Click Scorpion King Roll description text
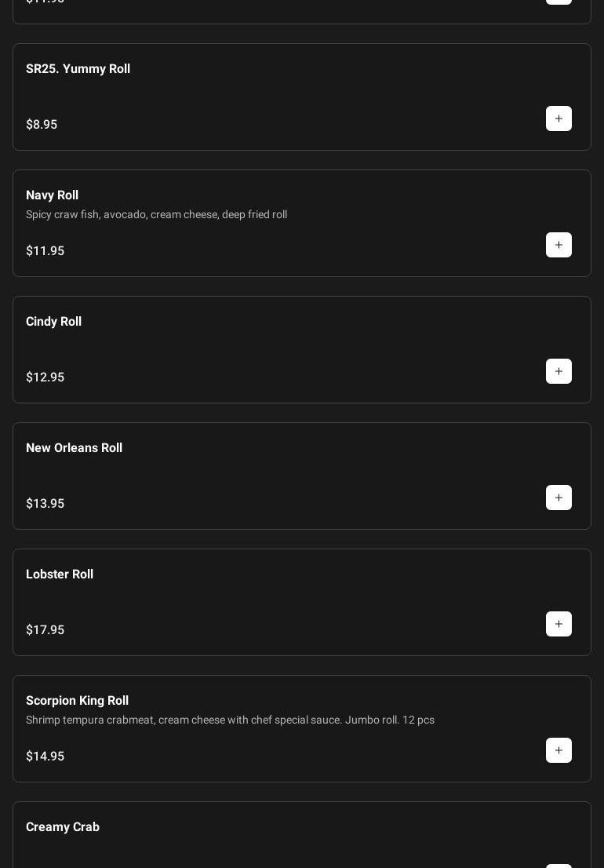Screen dimensions: 604x868 tap(230, 720)
